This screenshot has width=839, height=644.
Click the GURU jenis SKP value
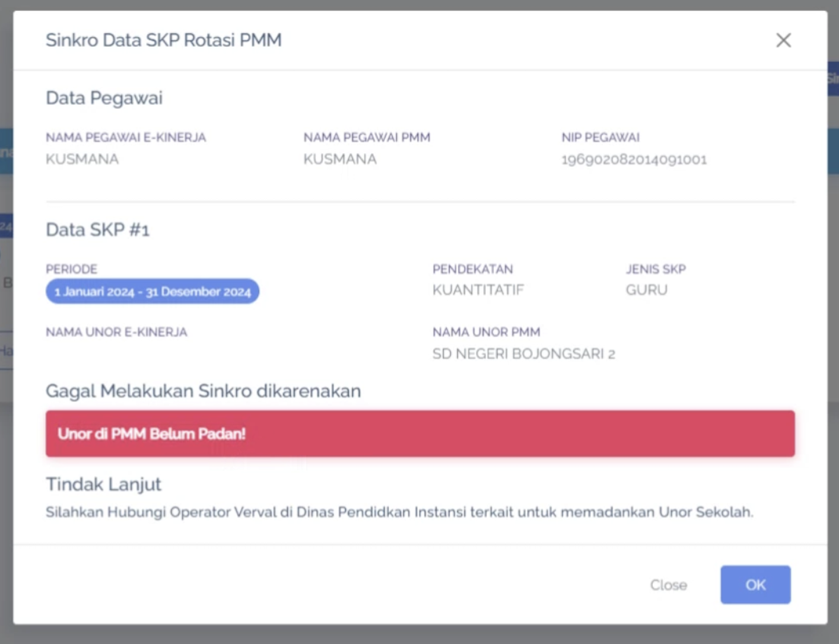click(x=646, y=290)
